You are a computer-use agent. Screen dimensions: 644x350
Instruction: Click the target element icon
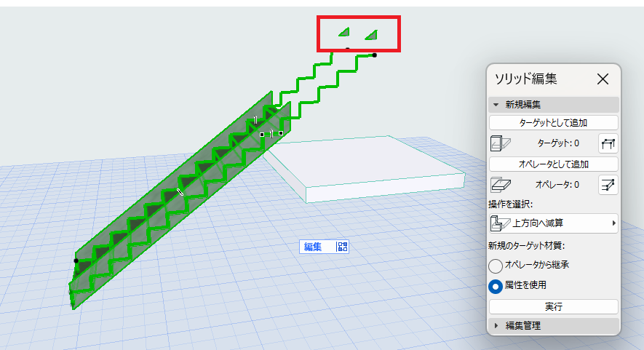[500, 143]
